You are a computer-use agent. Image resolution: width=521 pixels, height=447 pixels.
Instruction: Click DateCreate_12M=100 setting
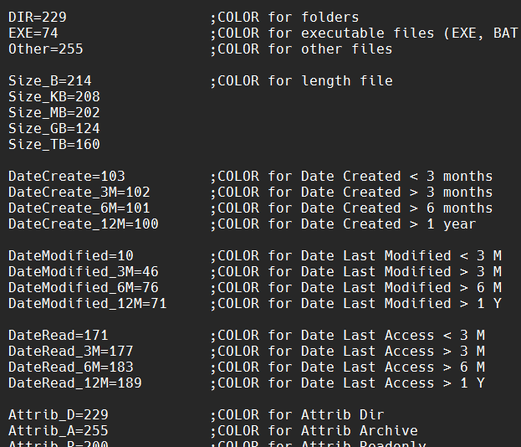tap(83, 224)
